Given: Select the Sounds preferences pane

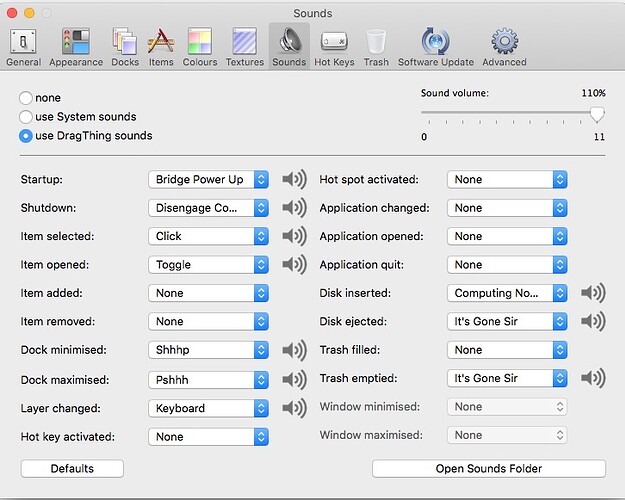Looking at the screenshot, I should pyautogui.click(x=289, y=46).
